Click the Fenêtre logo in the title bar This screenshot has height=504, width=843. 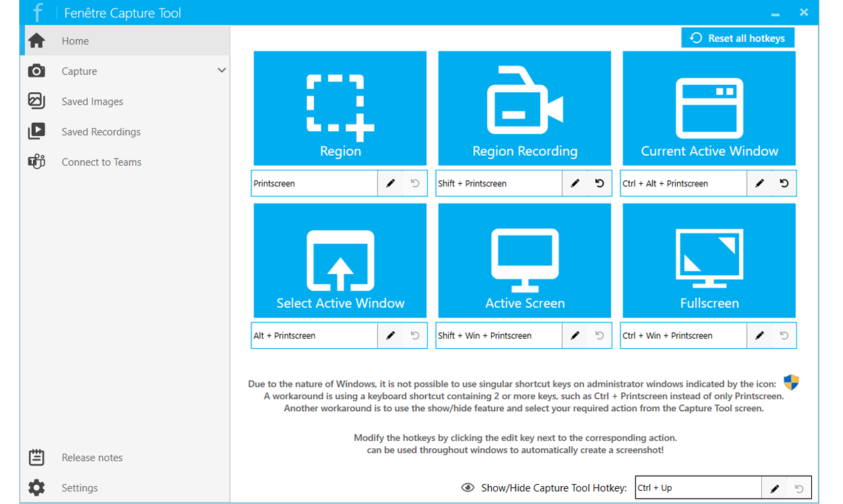click(38, 12)
